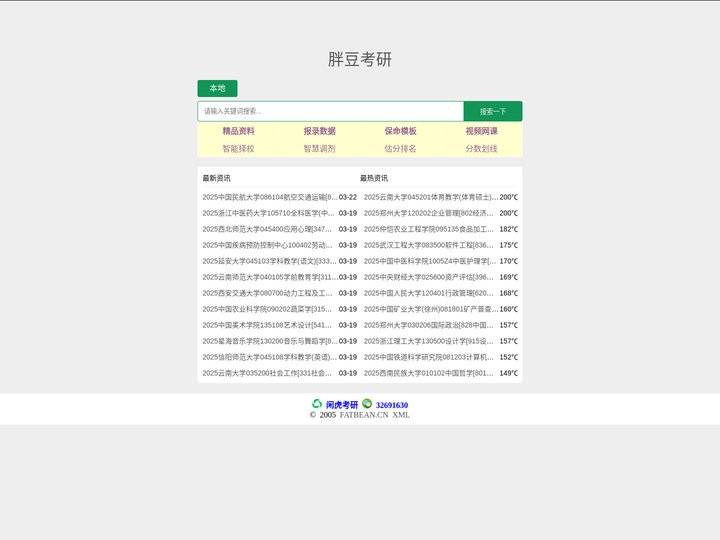
Task: Click the 175℃ heat value
Action: coord(508,245)
